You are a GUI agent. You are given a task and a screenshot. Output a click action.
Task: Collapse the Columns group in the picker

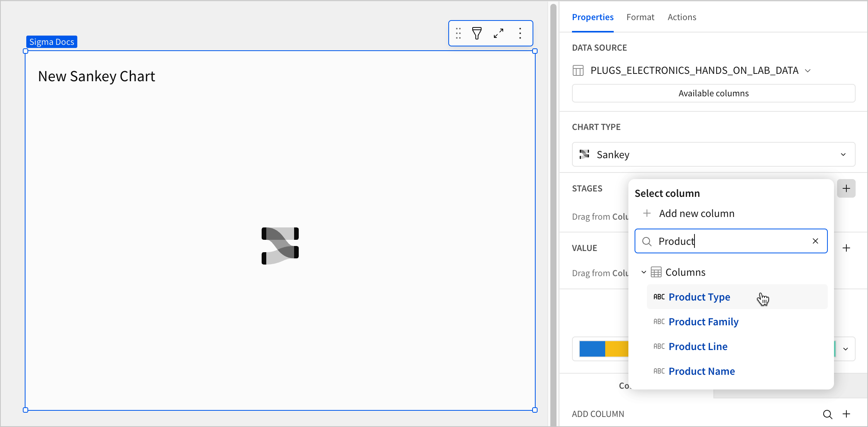pyautogui.click(x=643, y=272)
